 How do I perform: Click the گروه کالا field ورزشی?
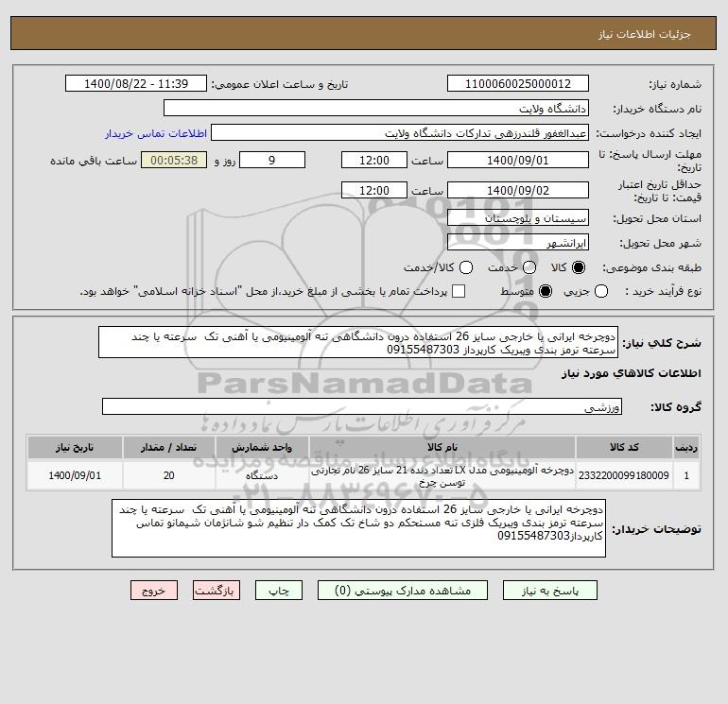362,406
